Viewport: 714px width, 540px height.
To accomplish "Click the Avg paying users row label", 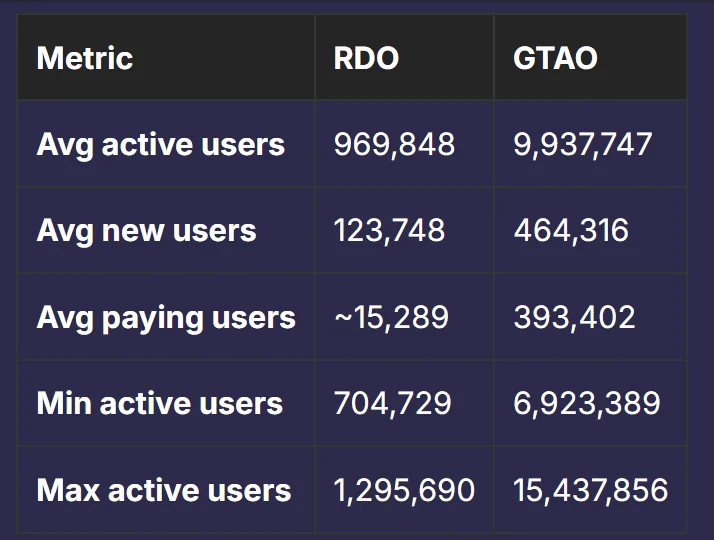I will click(x=166, y=318).
